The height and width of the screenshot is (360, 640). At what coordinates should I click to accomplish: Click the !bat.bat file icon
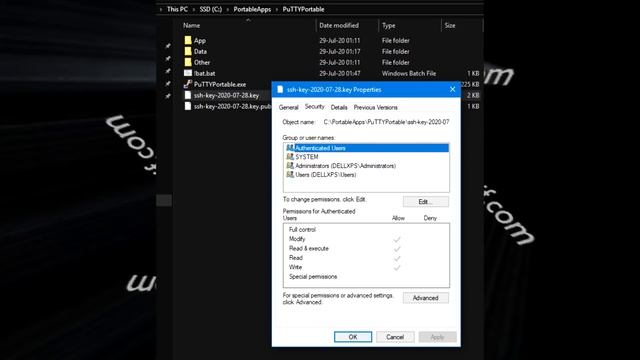[x=188, y=73]
